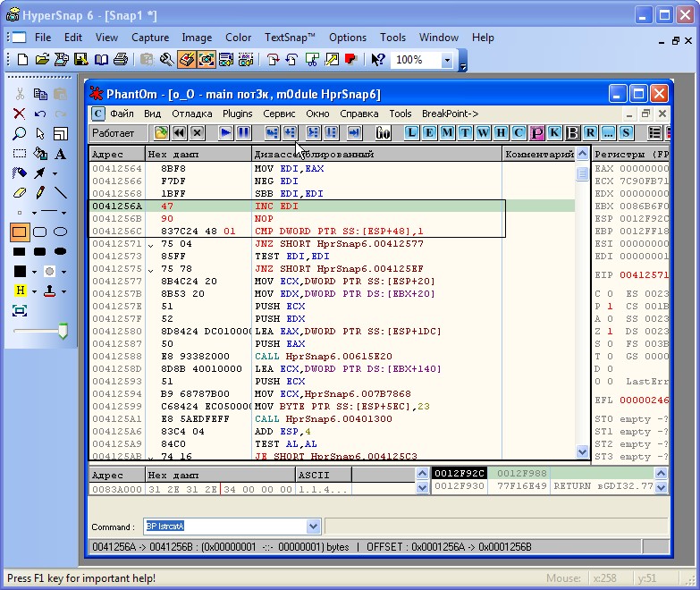This screenshot has width=700, height=590.
Task: Toggle the filled black rounded rectangle shape
Action: pyautogui.click(x=40, y=252)
